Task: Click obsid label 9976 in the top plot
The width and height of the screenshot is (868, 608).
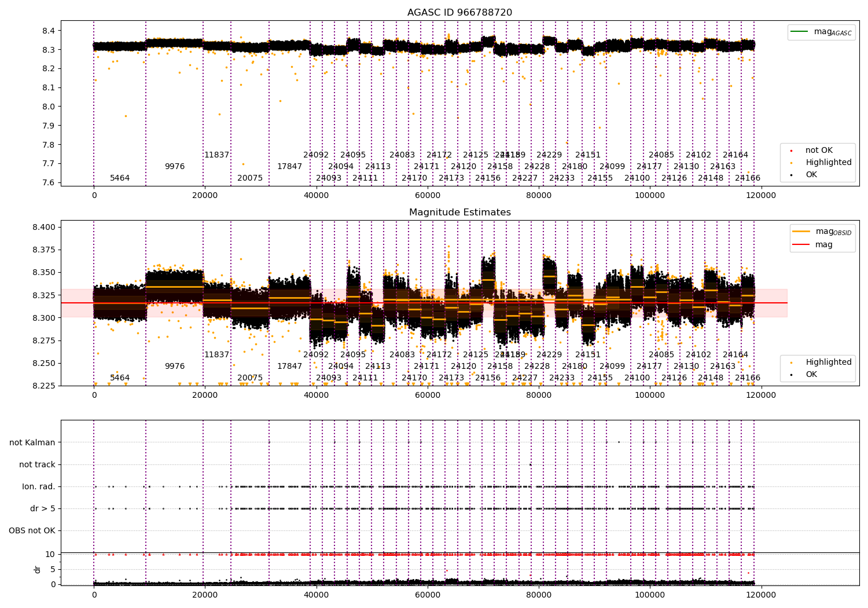Action: click(x=175, y=166)
